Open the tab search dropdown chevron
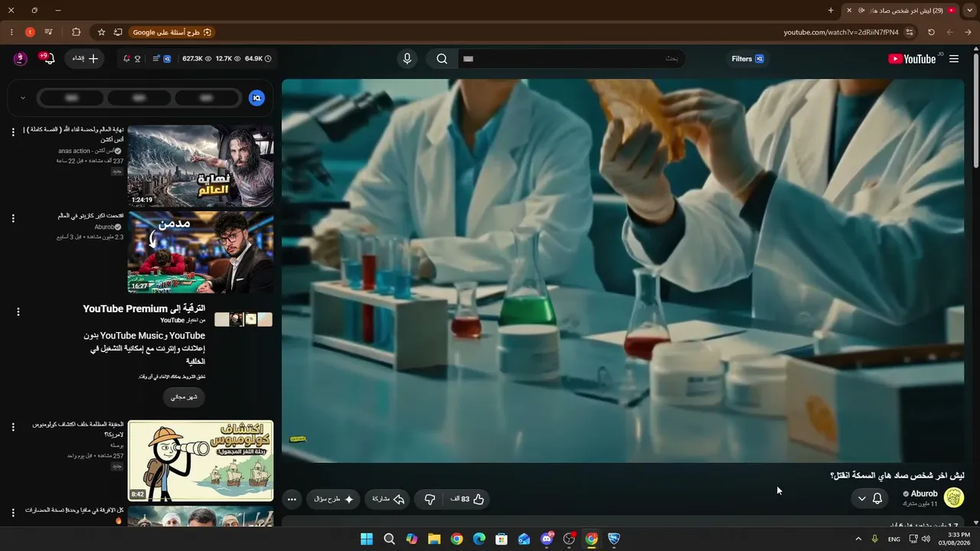The height and width of the screenshot is (551, 980). (970, 11)
